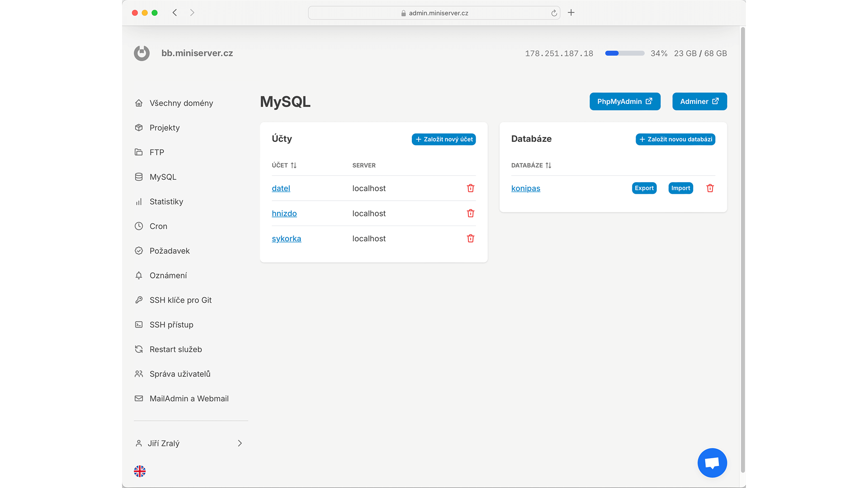Click the miniserver logo icon
The image size is (868, 488).
142,53
